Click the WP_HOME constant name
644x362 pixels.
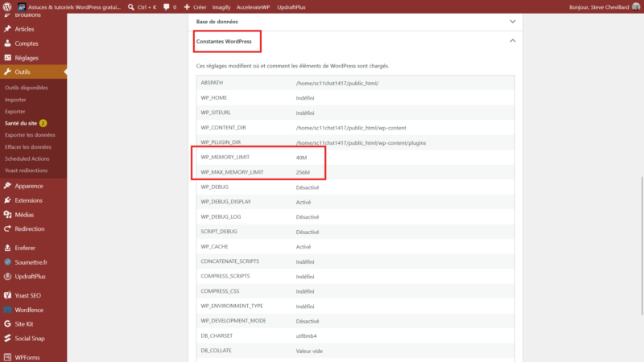point(213,97)
